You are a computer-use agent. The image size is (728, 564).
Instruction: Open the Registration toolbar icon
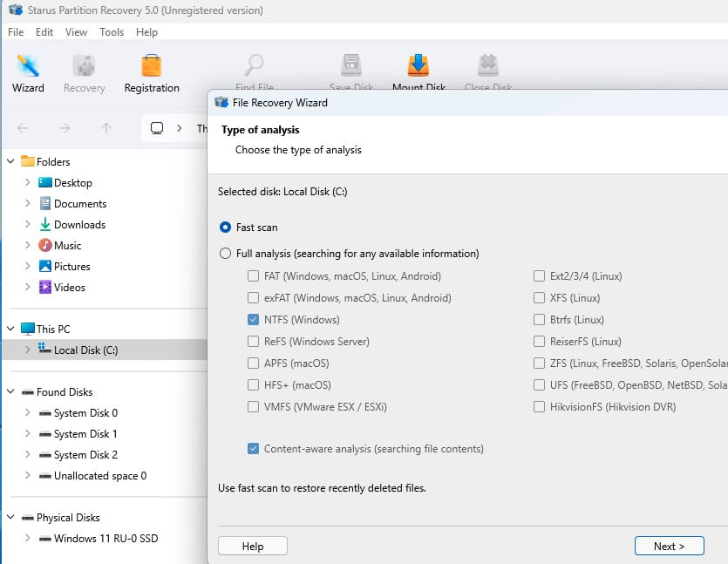coord(152,66)
